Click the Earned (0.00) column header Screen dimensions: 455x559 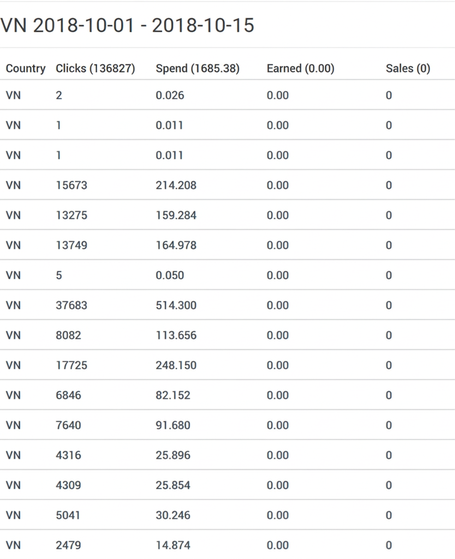coord(301,68)
